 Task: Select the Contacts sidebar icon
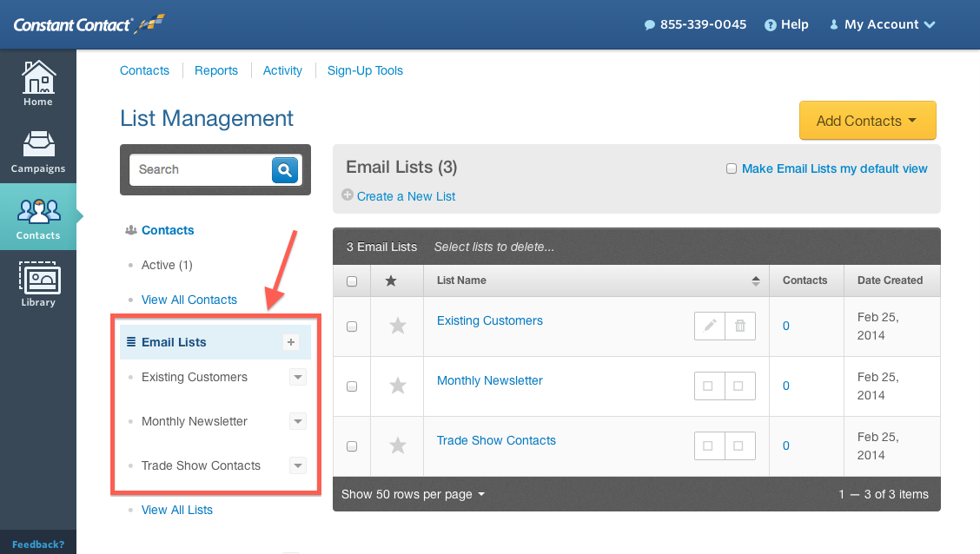[x=38, y=217]
